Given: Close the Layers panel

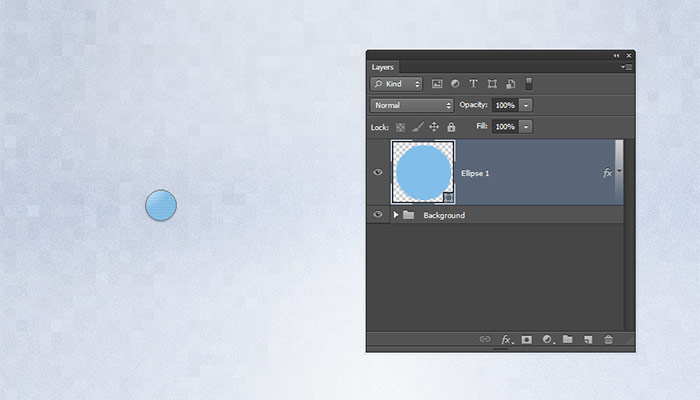Looking at the screenshot, I should click(629, 55).
